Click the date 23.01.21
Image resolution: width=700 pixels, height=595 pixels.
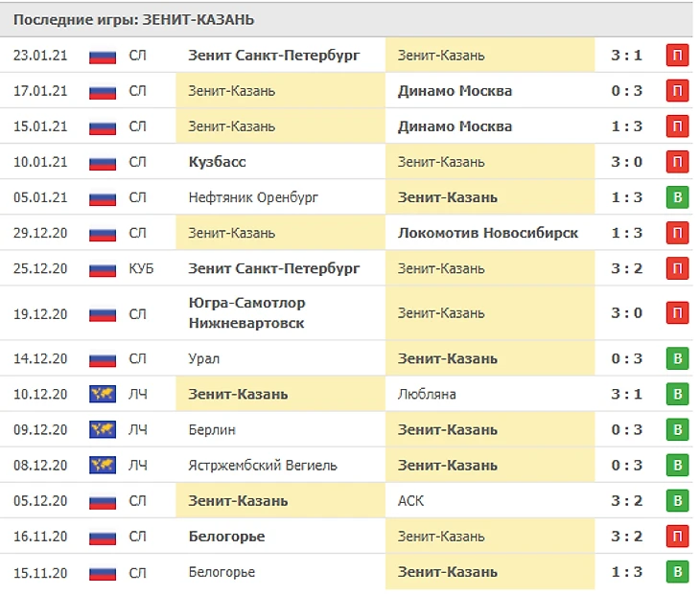(40, 56)
